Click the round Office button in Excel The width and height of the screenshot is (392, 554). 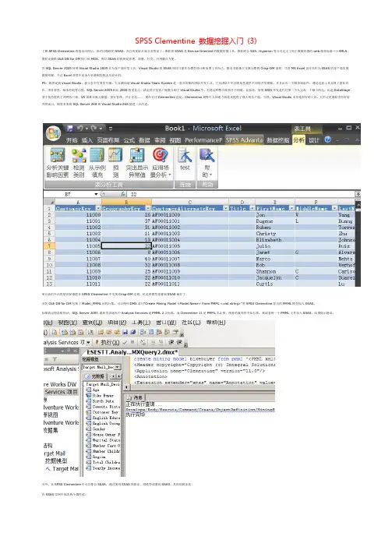click(53, 133)
